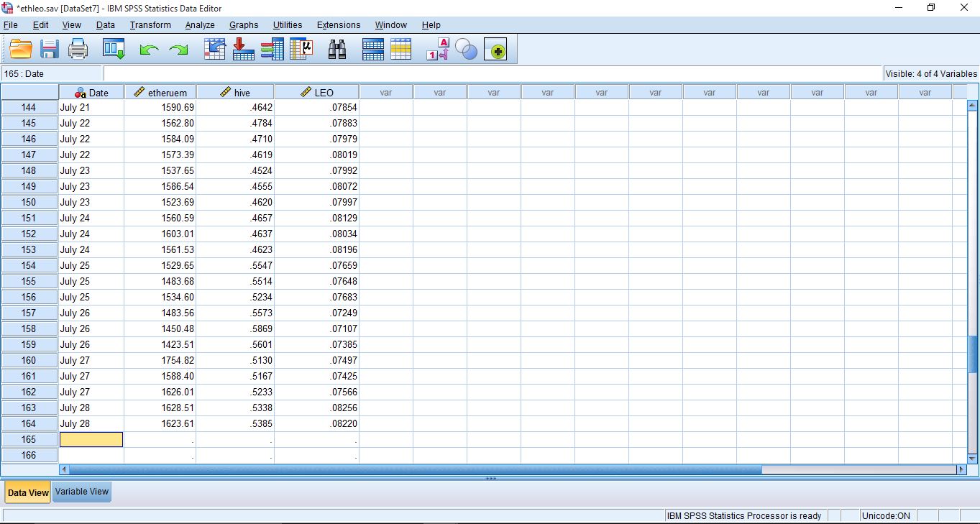The height and width of the screenshot is (524, 980).
Task: Open Use Variable Sets icon
Action: [467, 50]
